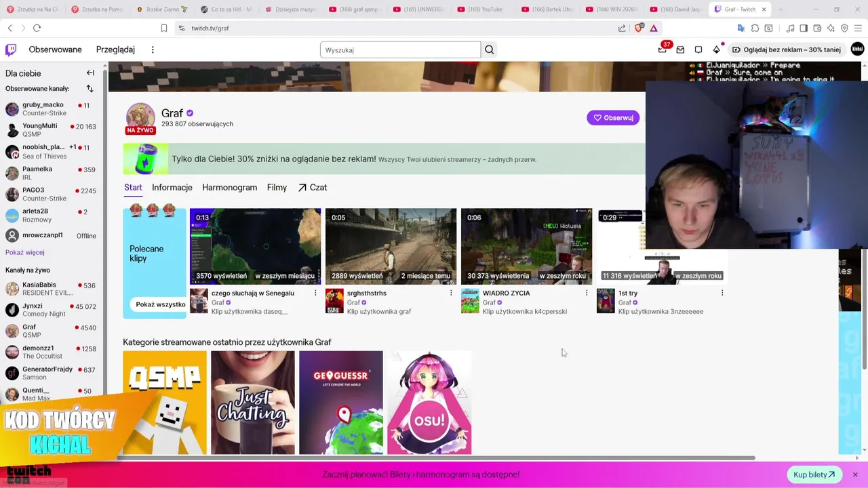Open Przeglądaj in Twitch header
The image size is (868, 488).
[115, 49]
